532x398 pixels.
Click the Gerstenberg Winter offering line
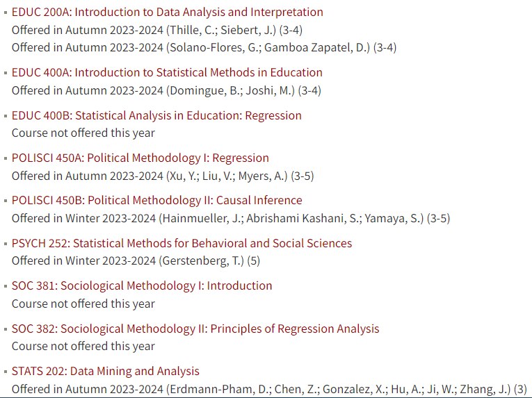tap(136, 261)
